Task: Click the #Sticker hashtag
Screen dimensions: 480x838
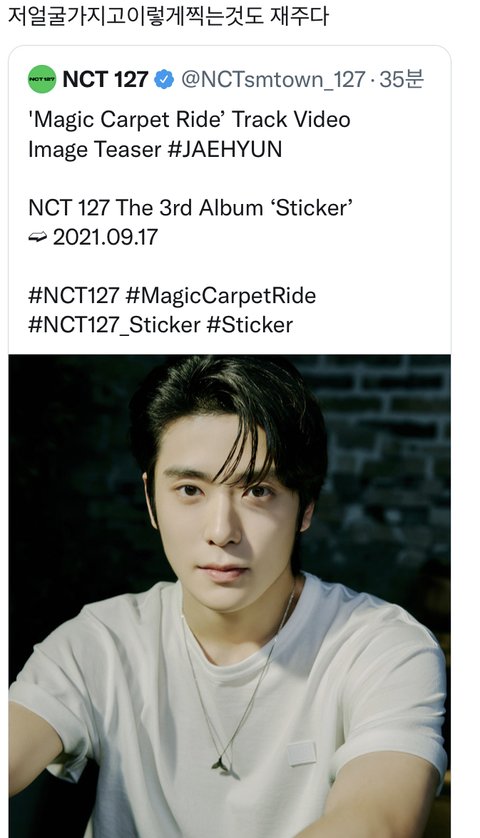Action: click(x=250, y=325)
